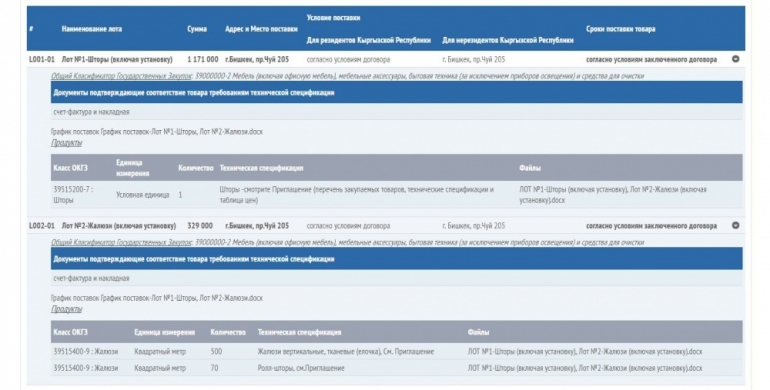Click the Сумма column header
770x390 pixels.
coord(197,29)
